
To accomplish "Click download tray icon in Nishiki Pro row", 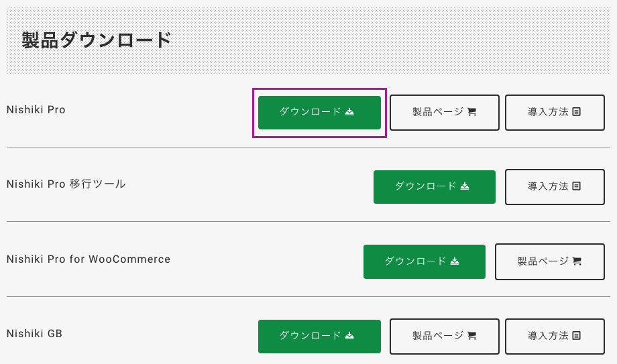I will pos(349,112).
